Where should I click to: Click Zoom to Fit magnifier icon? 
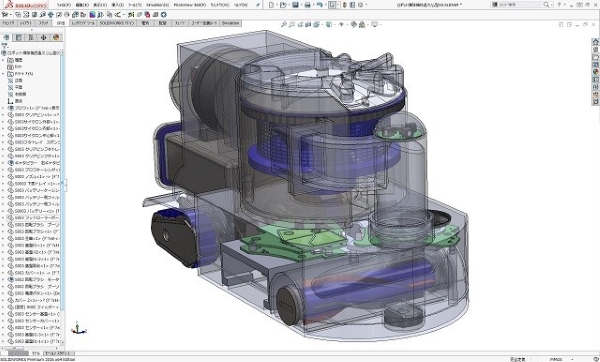[x=284, y=24]
